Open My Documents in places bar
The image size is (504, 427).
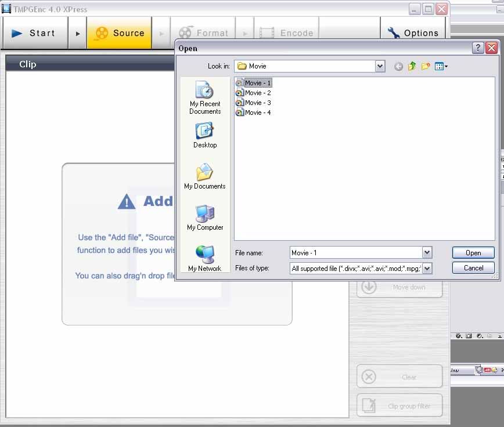pos(205,176)
